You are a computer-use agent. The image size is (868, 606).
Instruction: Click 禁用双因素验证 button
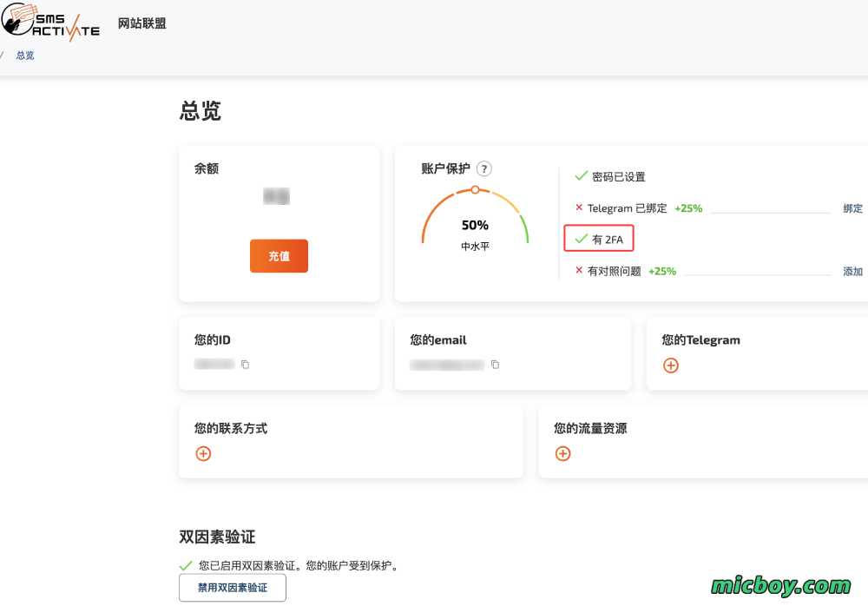tap(232, 588)
